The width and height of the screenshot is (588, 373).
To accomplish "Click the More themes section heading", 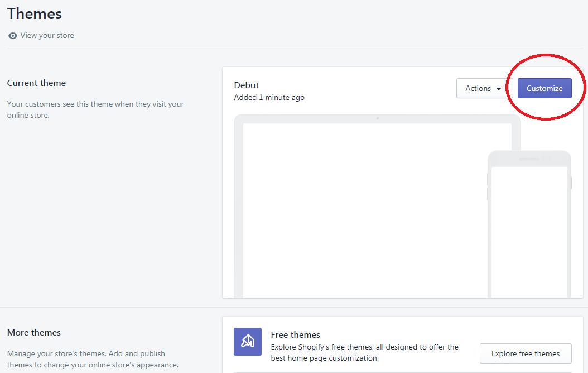I will (x=33, y=332).
